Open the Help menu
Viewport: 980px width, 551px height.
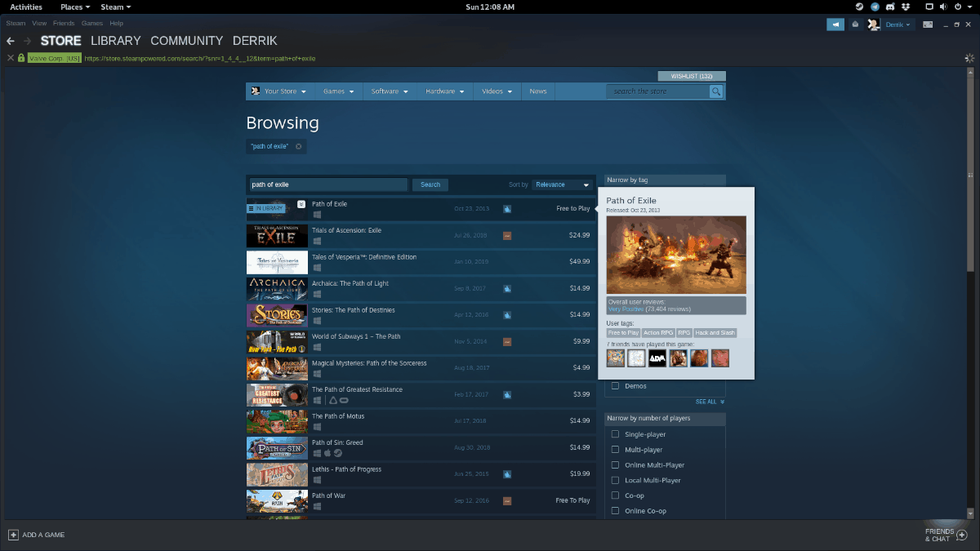116,24
